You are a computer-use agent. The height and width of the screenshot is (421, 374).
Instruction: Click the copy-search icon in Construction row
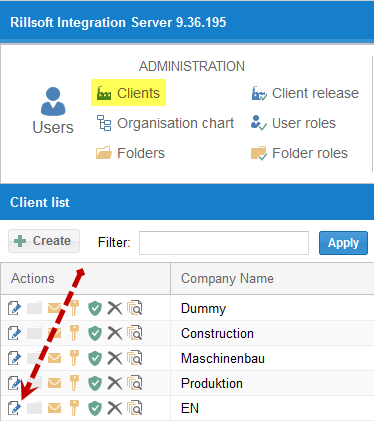tap(135, 333)
